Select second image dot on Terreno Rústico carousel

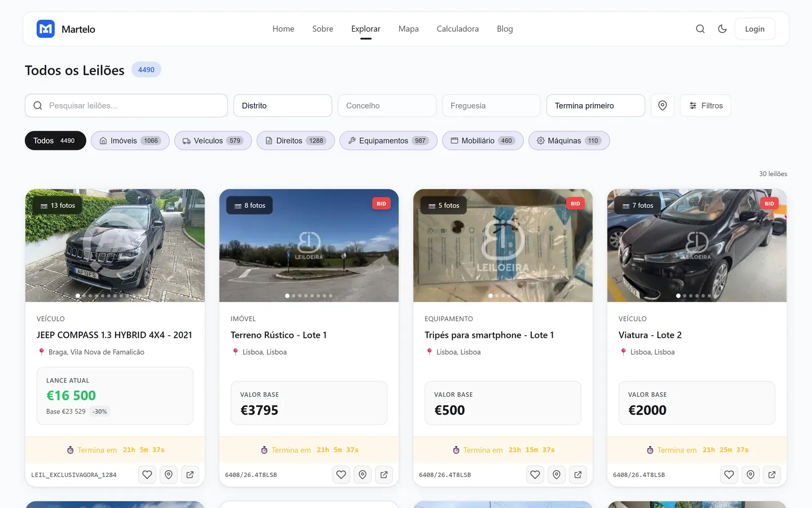pyautogui.click(x=293, y=296)
